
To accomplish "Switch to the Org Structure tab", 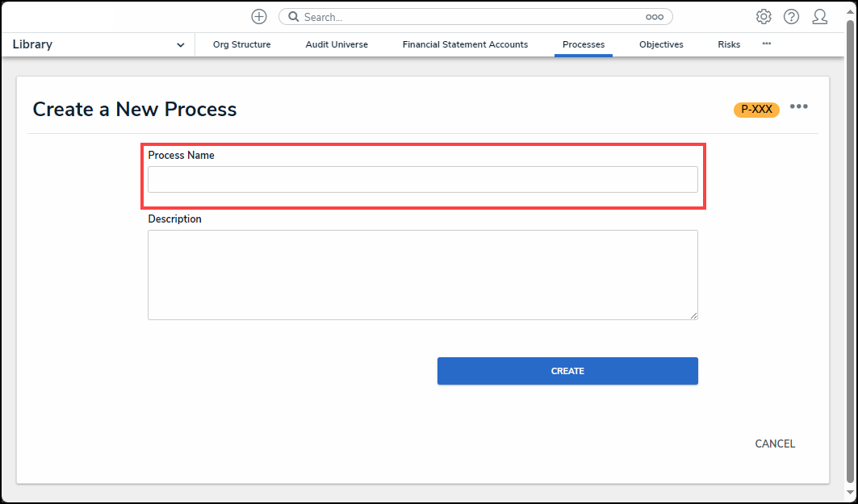I will pos(241,45).
